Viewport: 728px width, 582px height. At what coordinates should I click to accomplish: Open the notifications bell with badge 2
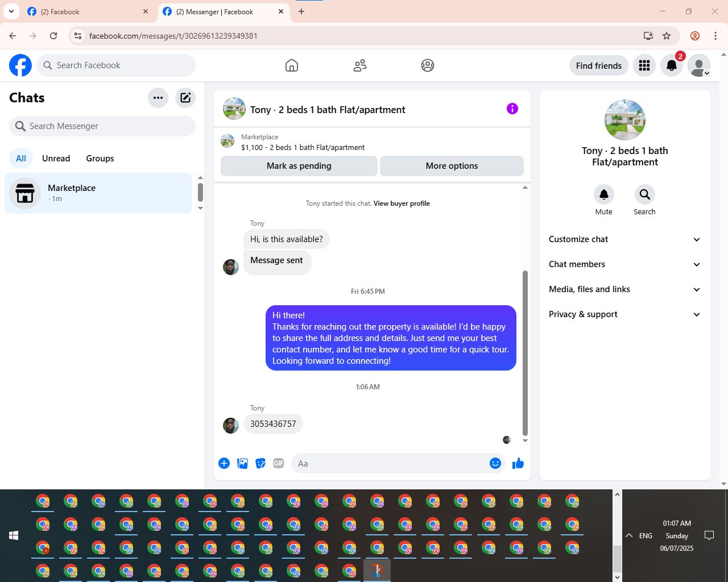pos(672,65)
